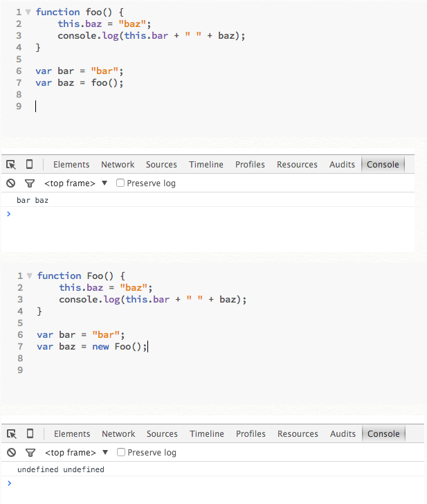The height and width of the screenshot is (504, 427).
Task: Open top frame dropdown in lower console
Action: 76,453
